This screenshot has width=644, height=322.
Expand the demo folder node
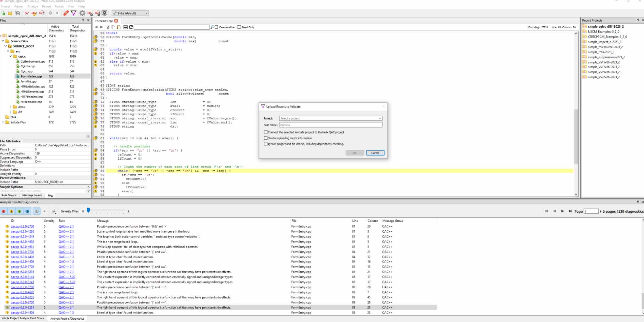[x=10, y=107]
